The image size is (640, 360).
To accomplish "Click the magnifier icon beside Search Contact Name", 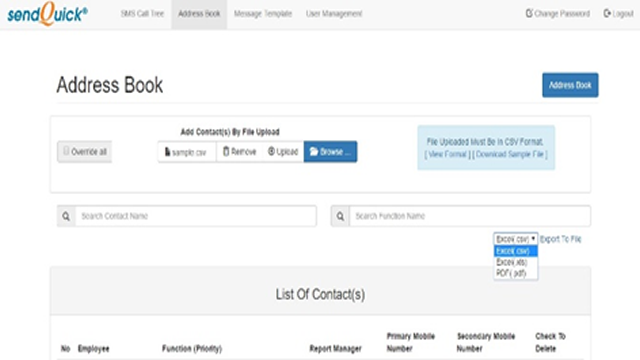I will (66, 216).
